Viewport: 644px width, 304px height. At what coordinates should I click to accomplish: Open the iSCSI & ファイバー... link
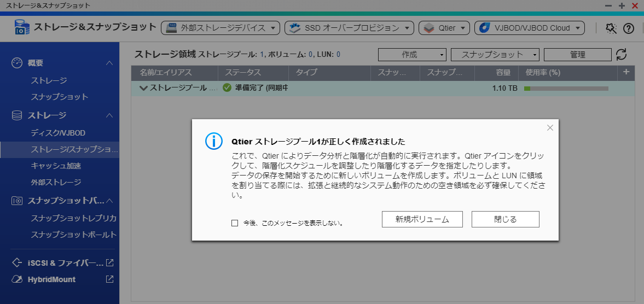click(x=66, y=262)
